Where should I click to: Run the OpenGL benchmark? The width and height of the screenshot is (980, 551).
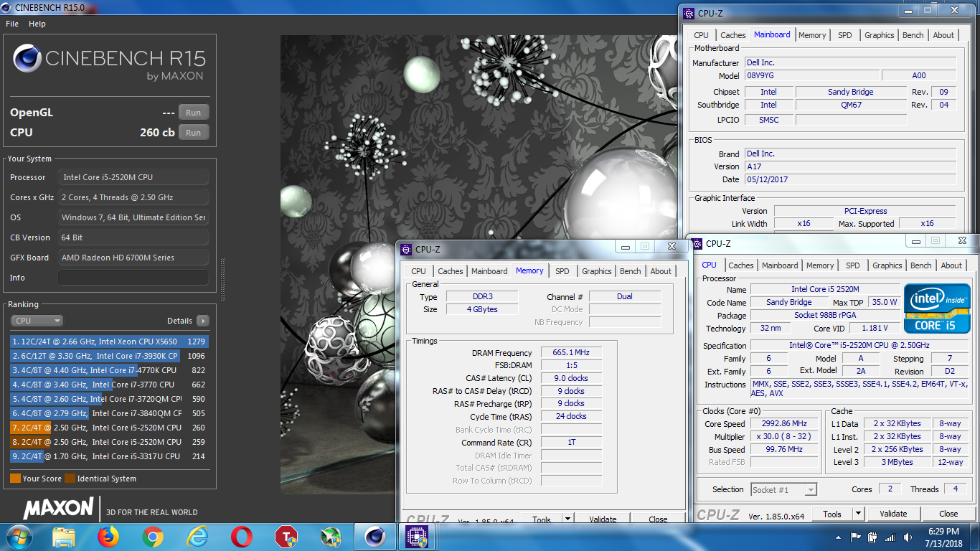tap(194, 113)
